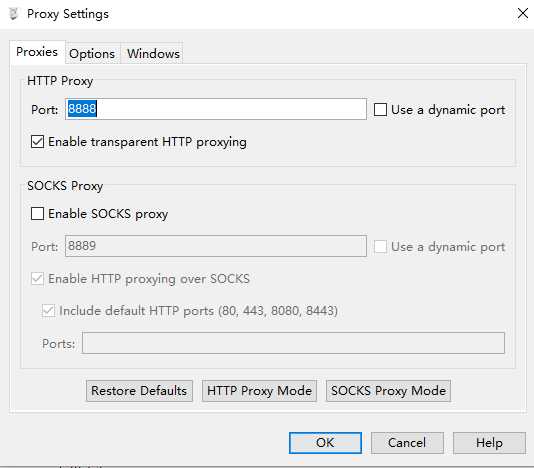Click the 'Proxy Settings' window title
Viewport: 534px width, 468px height.
coord(68,14)
